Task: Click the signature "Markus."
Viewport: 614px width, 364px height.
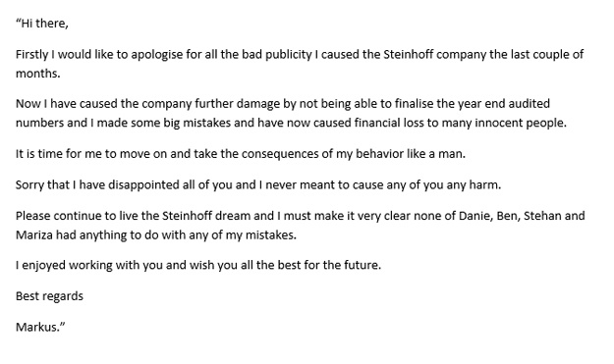Action: coord(40,327)
